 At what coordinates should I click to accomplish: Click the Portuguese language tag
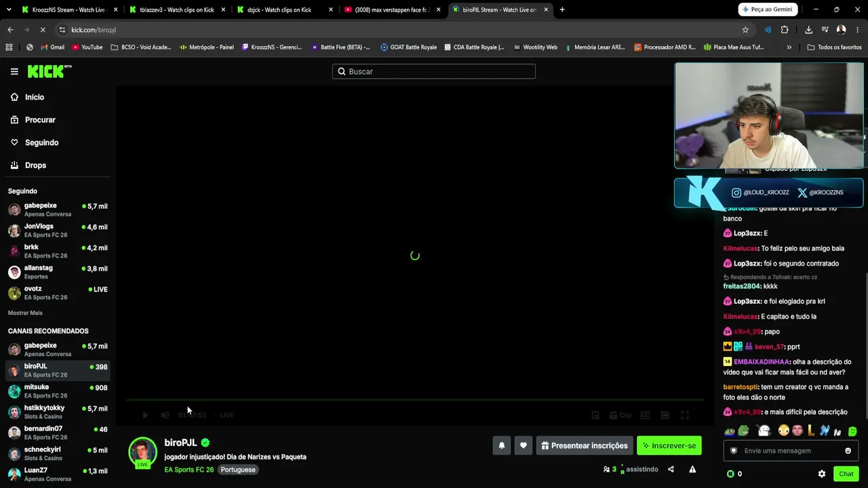point(238,470)
